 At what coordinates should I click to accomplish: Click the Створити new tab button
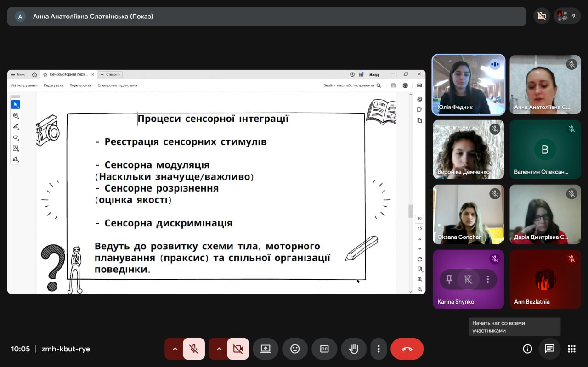tap(110, 74)
